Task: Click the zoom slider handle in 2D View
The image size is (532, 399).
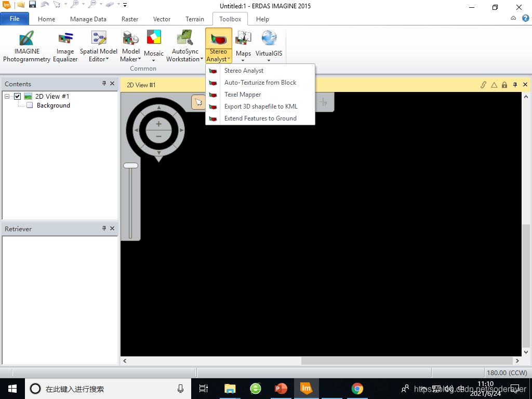Action: point(130,166)
